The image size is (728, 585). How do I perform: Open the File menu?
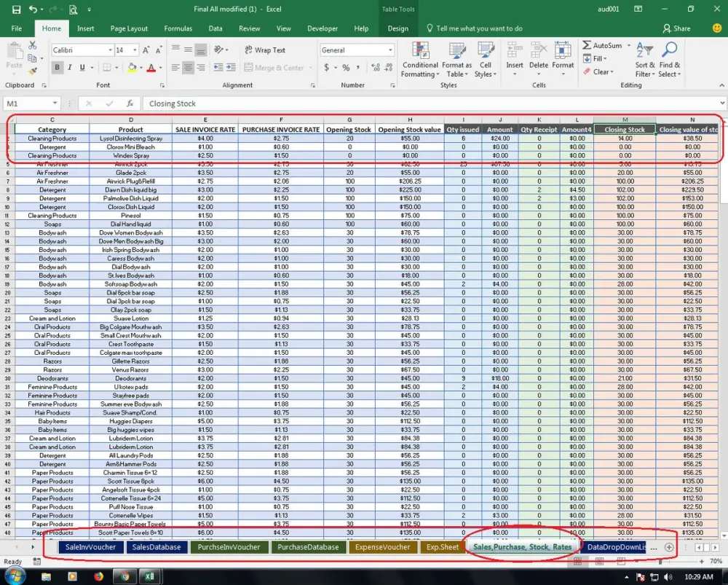click(17, 28)
